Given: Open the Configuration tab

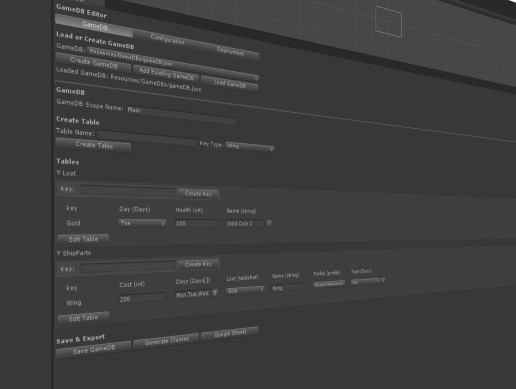Looking at the screenshot, I should [x=167, y=39].
